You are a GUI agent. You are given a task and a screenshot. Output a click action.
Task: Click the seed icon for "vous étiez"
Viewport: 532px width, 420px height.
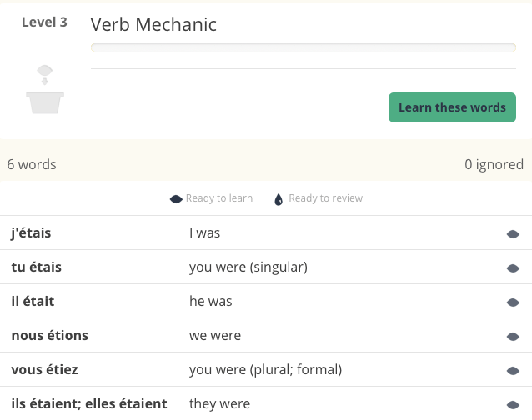513,370
